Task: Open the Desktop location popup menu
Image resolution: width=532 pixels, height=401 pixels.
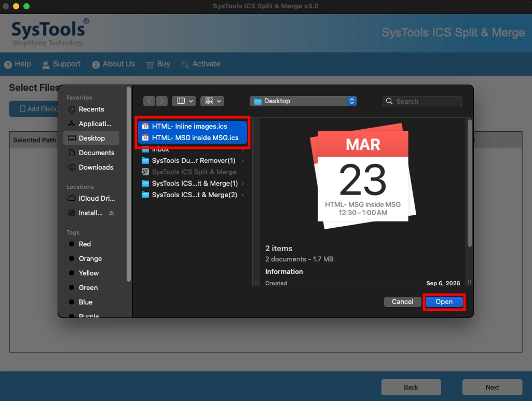Action: click(303, 101)
